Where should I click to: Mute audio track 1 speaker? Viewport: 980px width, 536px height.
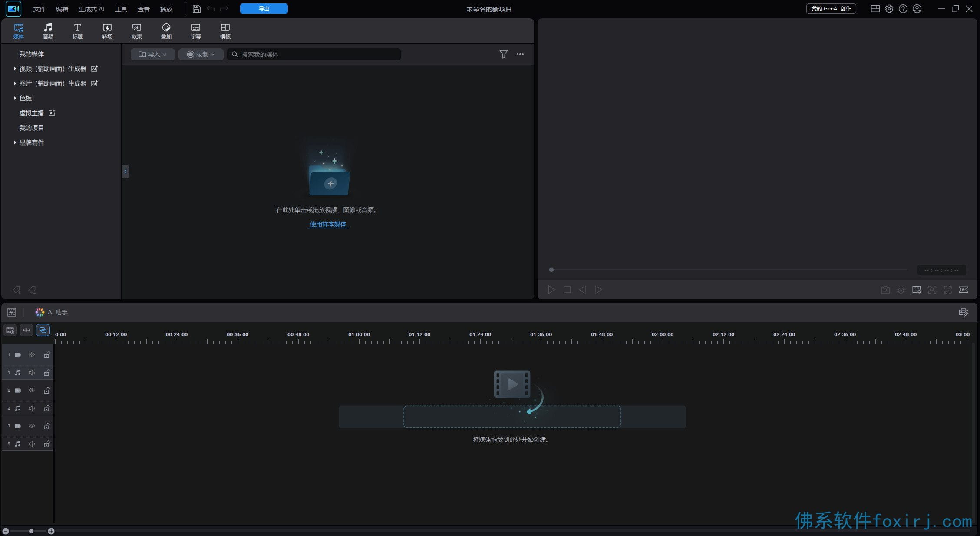click(x=32, y=373)
